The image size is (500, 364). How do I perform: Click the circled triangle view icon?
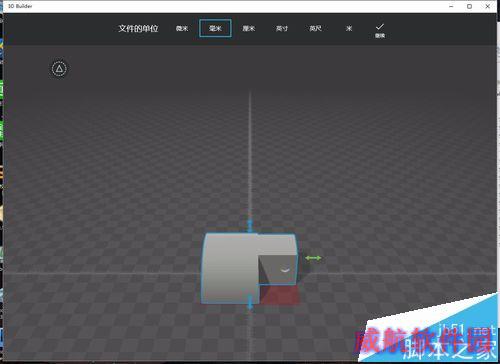[59, 69]
